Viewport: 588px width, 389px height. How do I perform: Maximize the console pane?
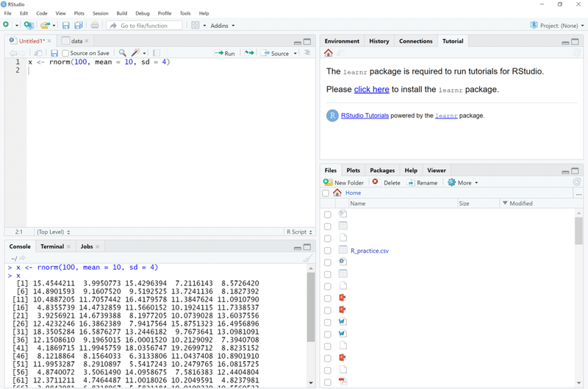click(307, 247)
